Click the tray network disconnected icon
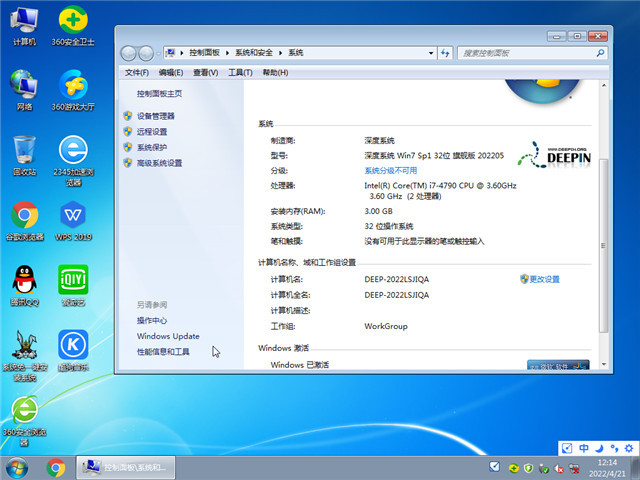 [574, 468]
